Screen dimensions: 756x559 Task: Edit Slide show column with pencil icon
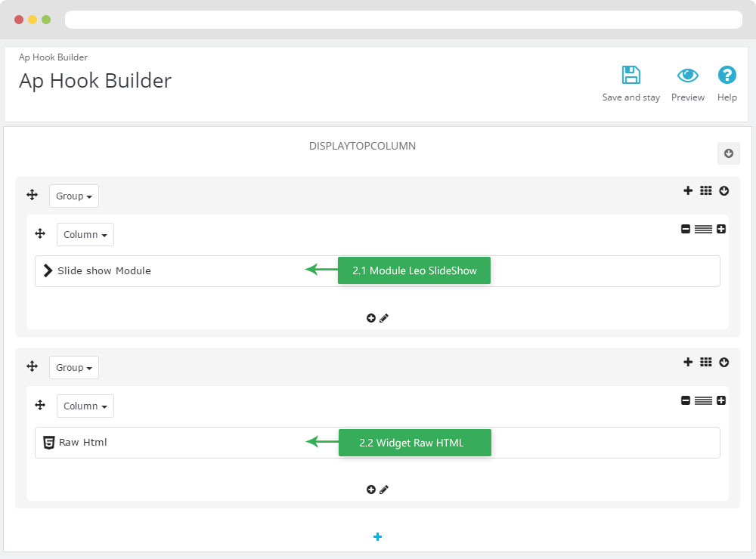click(x=384, y=318)
